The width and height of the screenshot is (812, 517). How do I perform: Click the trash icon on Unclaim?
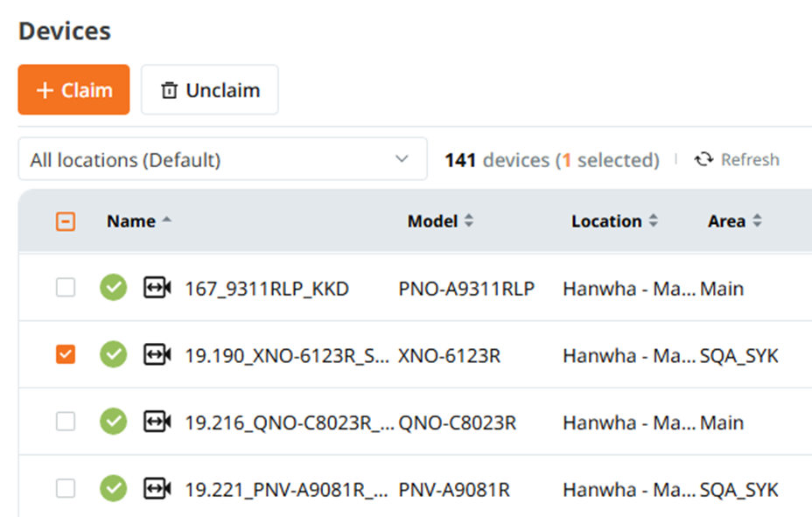tap(169, 90)
